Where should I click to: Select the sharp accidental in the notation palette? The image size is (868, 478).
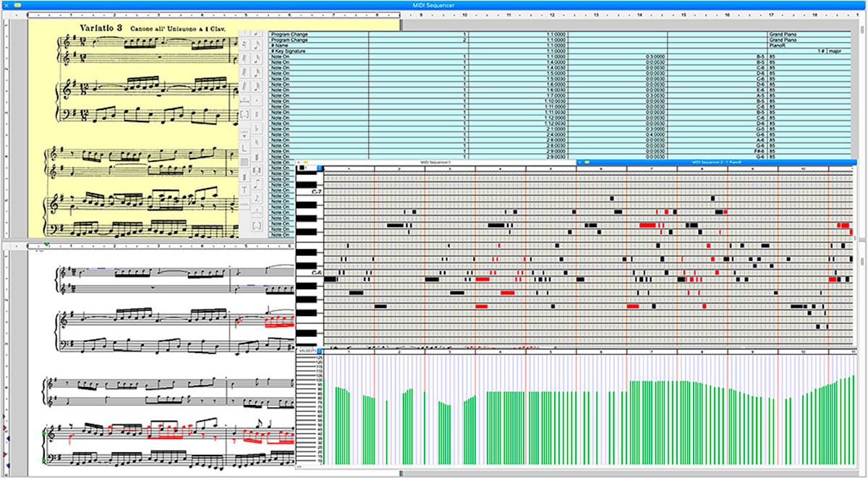258,114
